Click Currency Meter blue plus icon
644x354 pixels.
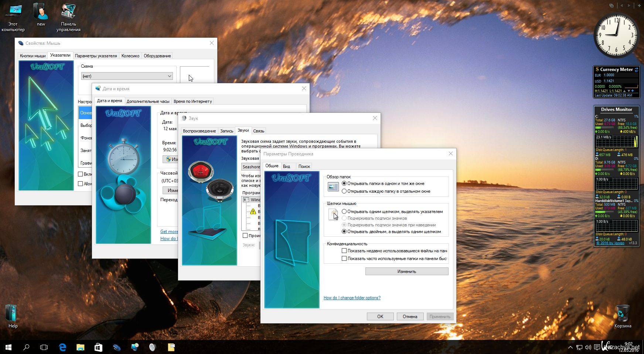[x=632, y=91]
